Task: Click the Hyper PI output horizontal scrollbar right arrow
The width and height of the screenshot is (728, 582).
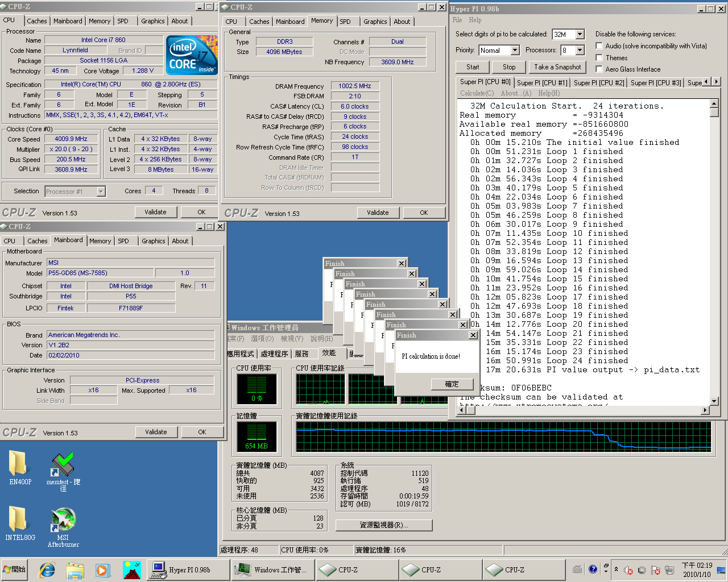Action: click(x=705, y=410)
